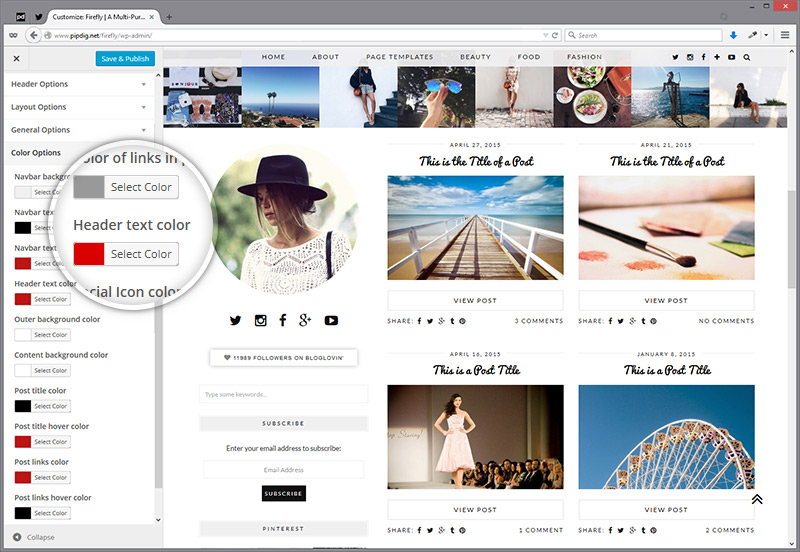The width and height of the screenshot is (800, 552).
Task: Open the pier photo thumbnail
Action: [x=476, y=228]
